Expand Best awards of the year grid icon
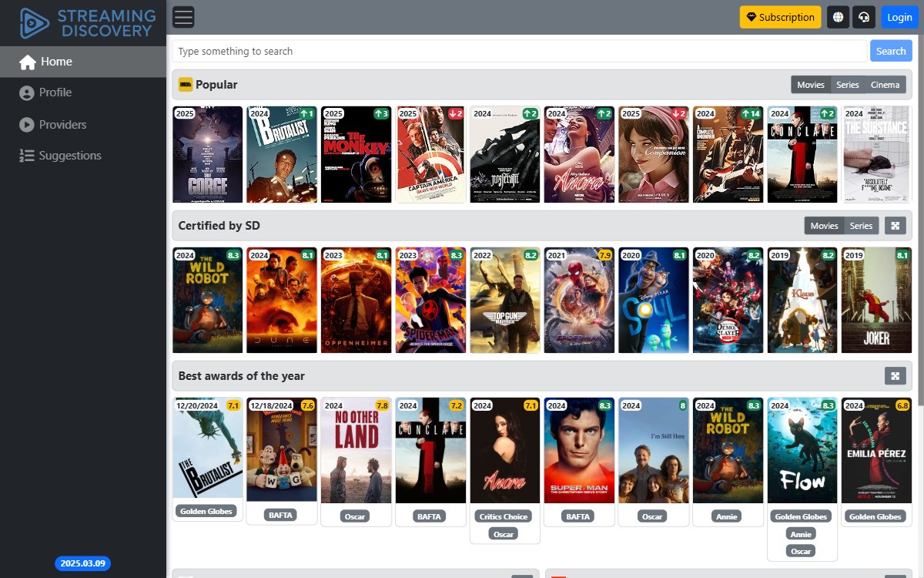The image size is (924, 578). (894, 376)
